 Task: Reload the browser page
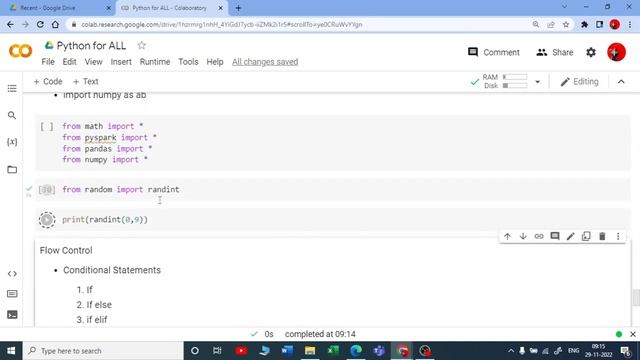coord(40,24)
